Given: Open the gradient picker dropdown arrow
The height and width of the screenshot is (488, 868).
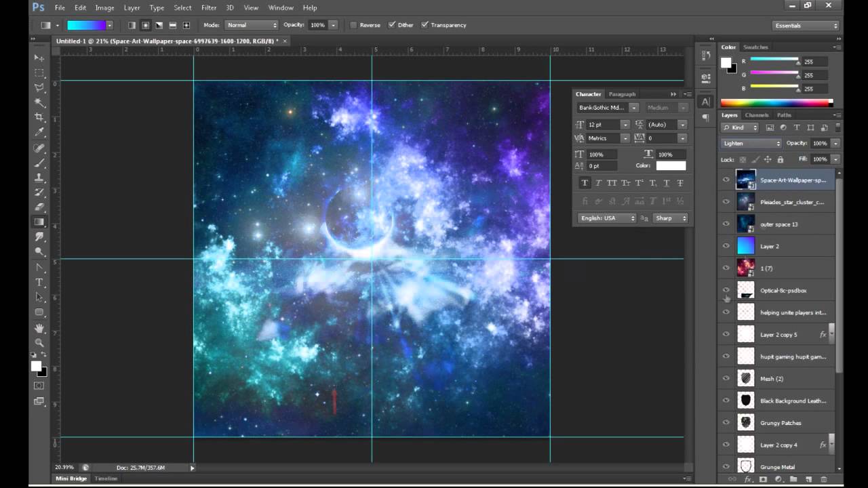Looking at the screenshot, I should point(109,25).
